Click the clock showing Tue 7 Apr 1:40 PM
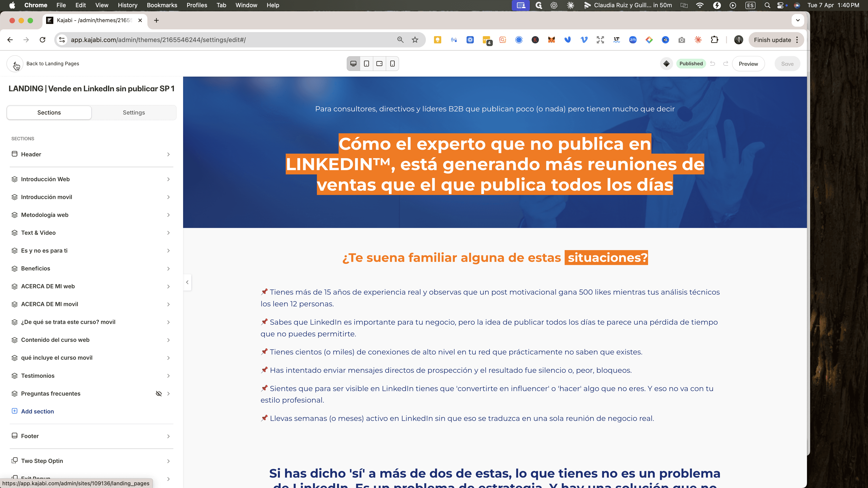 [833, 5]
